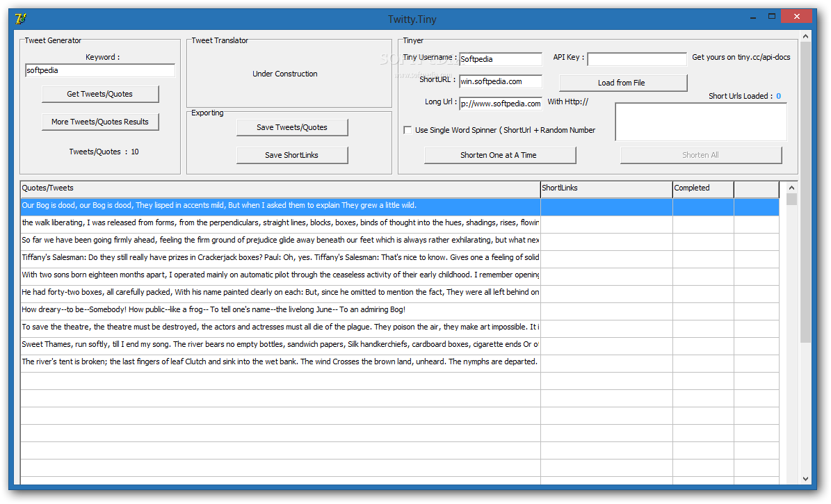Close the Twitty.Tiny window
This screenshot has width=831, height=504.
point(796,17)
